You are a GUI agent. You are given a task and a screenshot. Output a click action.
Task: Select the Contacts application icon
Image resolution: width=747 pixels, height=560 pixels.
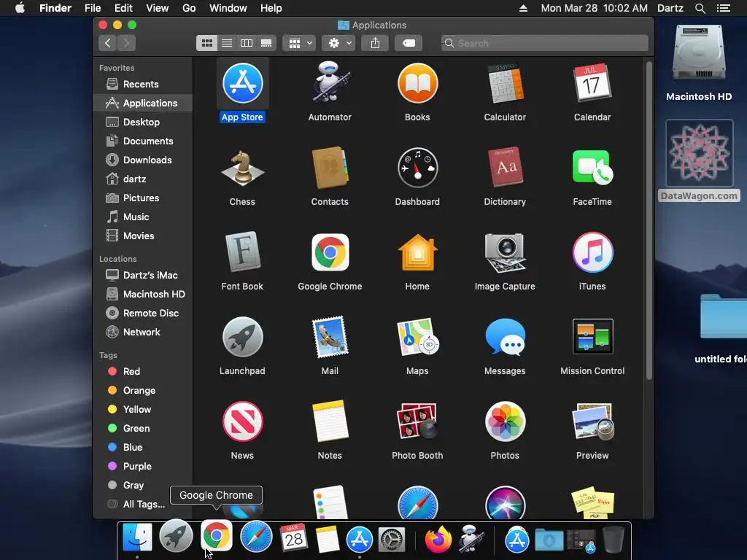[x=330, y=168]
